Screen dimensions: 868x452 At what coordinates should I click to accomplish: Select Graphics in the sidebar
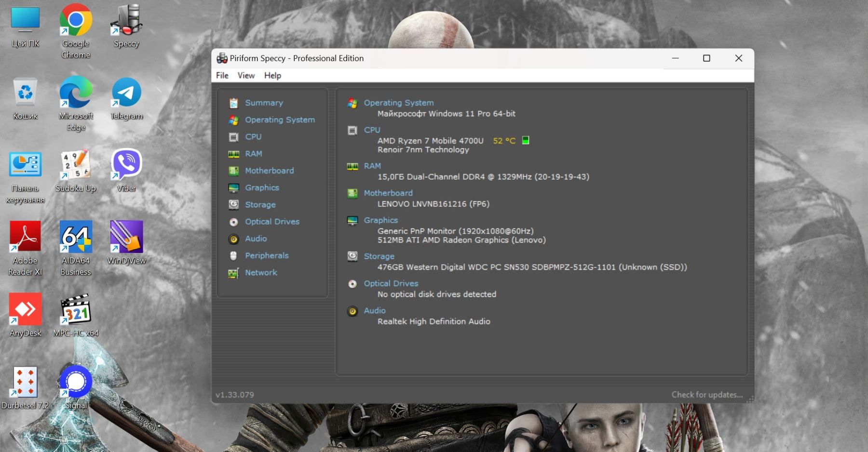tap(262, 187)
